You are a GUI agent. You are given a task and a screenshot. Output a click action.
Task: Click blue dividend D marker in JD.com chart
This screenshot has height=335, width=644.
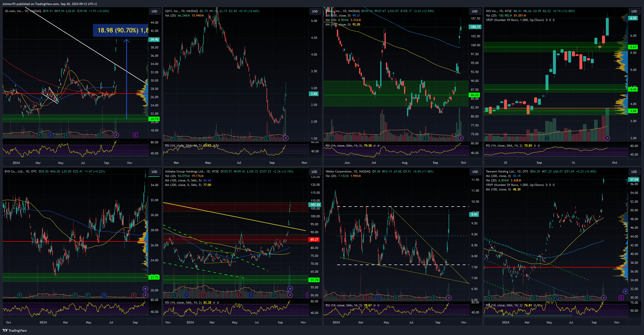tap(51, 135)
